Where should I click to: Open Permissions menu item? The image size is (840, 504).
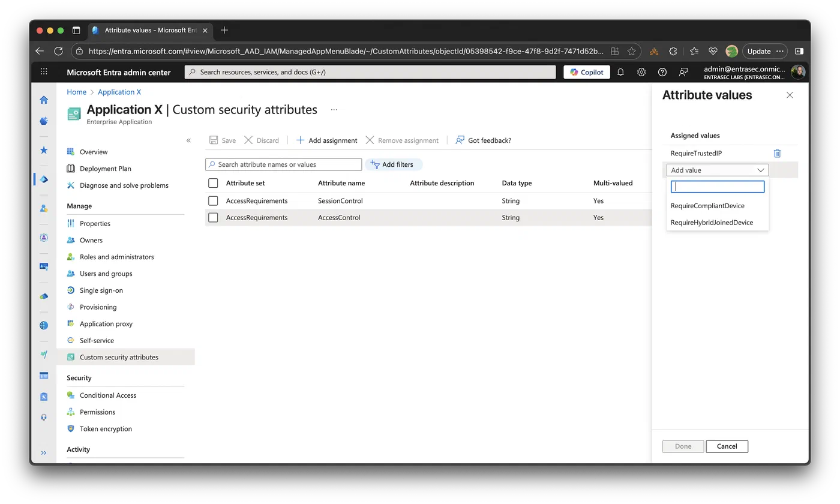(97, 412)
